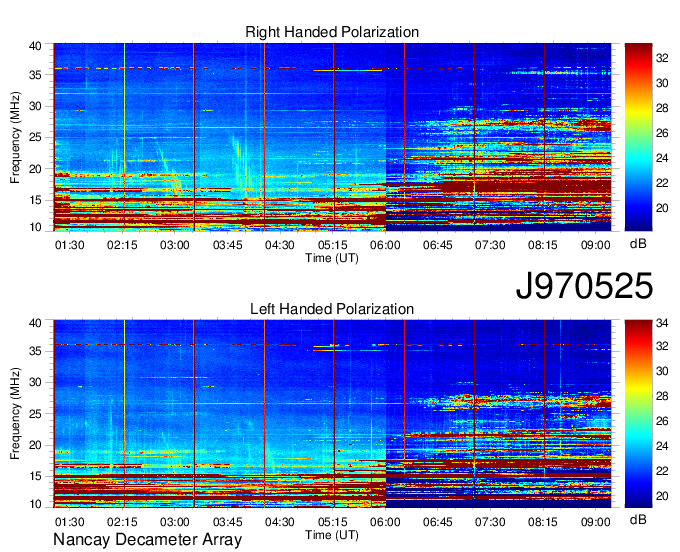Viewport: 680px width, 552px height.
Task: Click the 'Left Handed Polarization' plot title
Action: (x=332, y=309)
